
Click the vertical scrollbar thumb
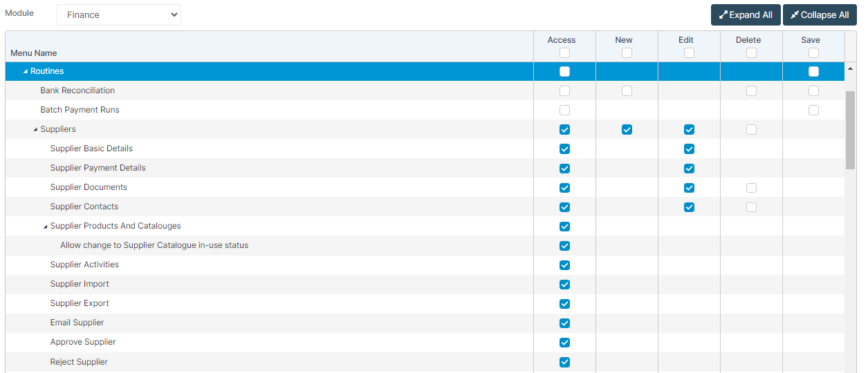coord(850,129)
